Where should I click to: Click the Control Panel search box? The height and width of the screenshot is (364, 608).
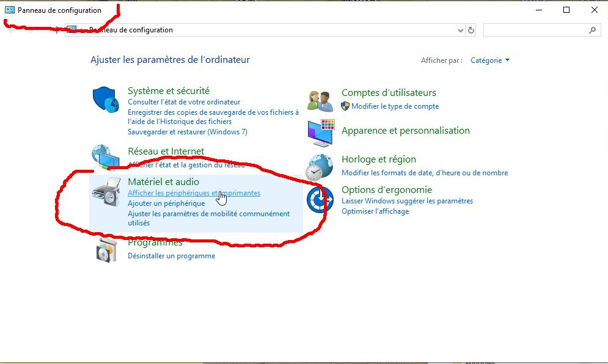(x=541, y=31)
